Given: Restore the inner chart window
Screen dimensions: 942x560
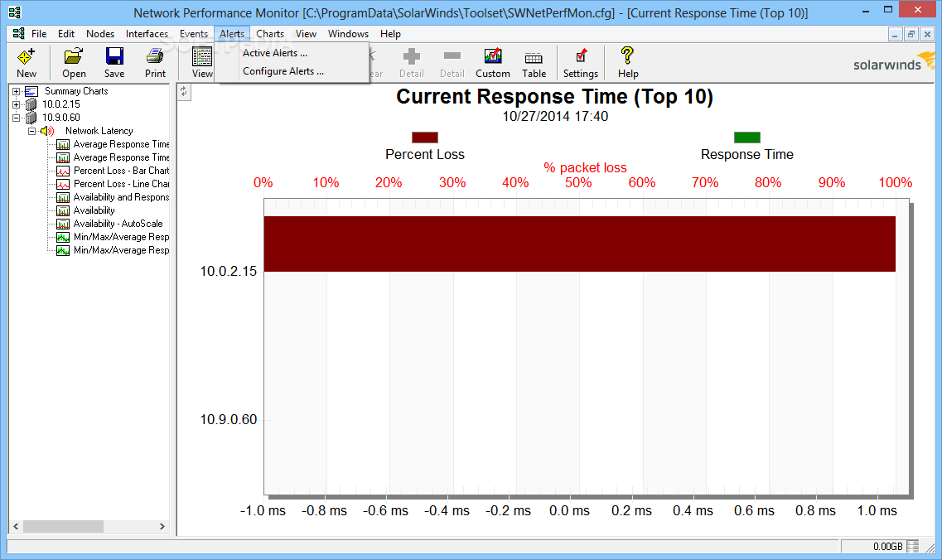Looking at the screenshot, I should (911, 34).
